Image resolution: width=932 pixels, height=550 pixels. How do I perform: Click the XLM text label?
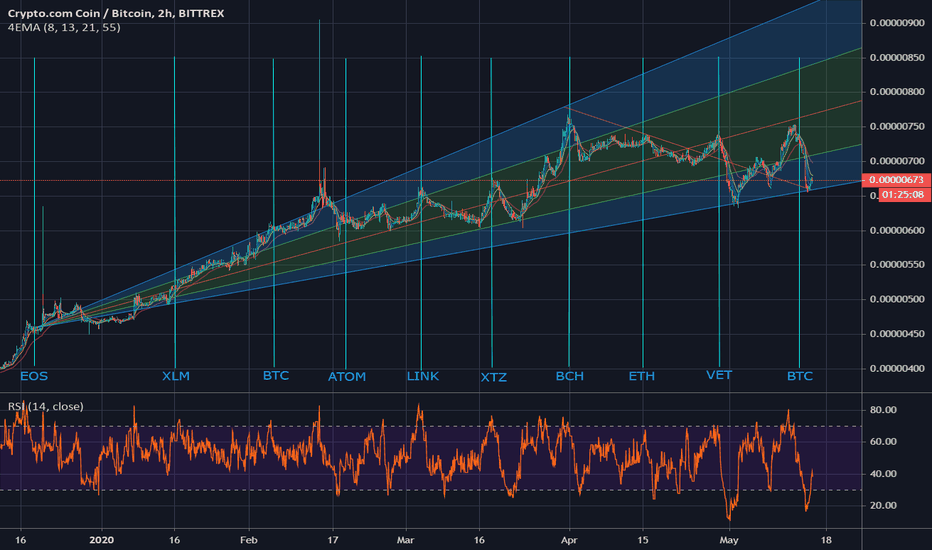click(x=176, y=376)
